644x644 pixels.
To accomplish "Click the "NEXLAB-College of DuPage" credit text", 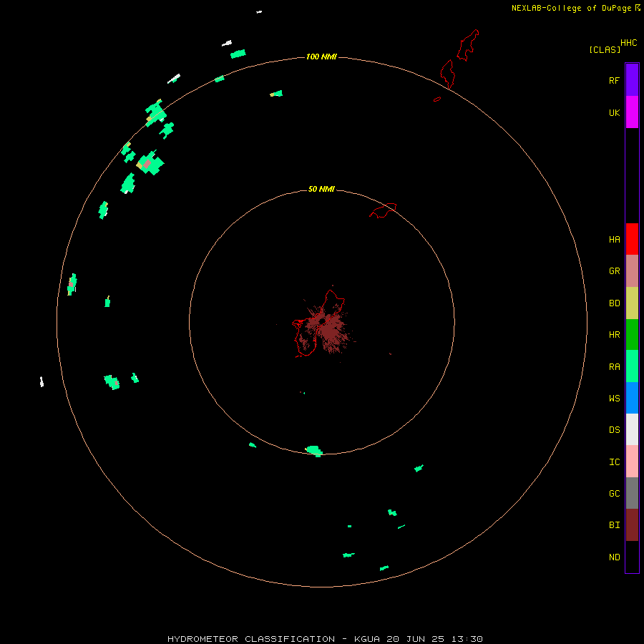I will pos(571,8).
